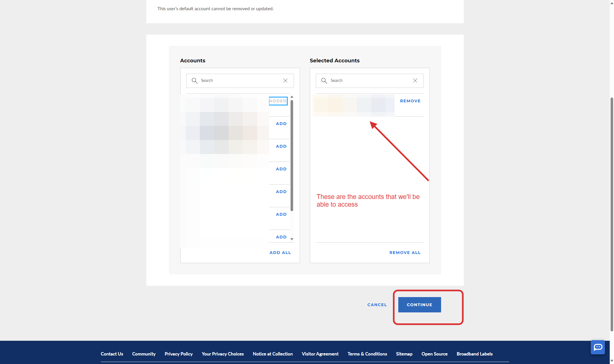Viewport: 614px width, 364px height.
Task: Focus the Selected Accounts search field
Action: click(370, 81)
